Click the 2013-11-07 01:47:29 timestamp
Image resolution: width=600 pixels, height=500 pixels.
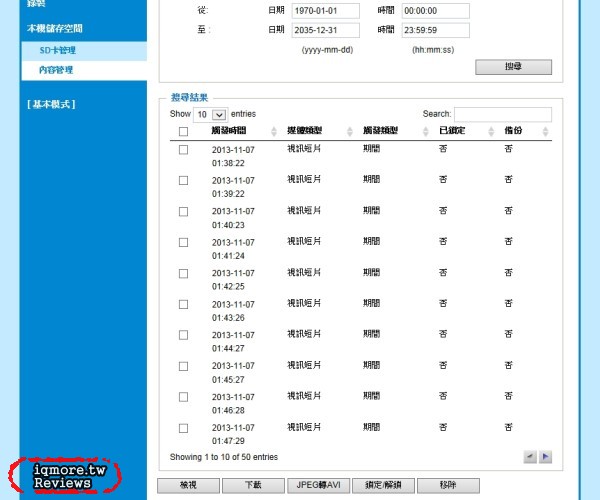233,434
